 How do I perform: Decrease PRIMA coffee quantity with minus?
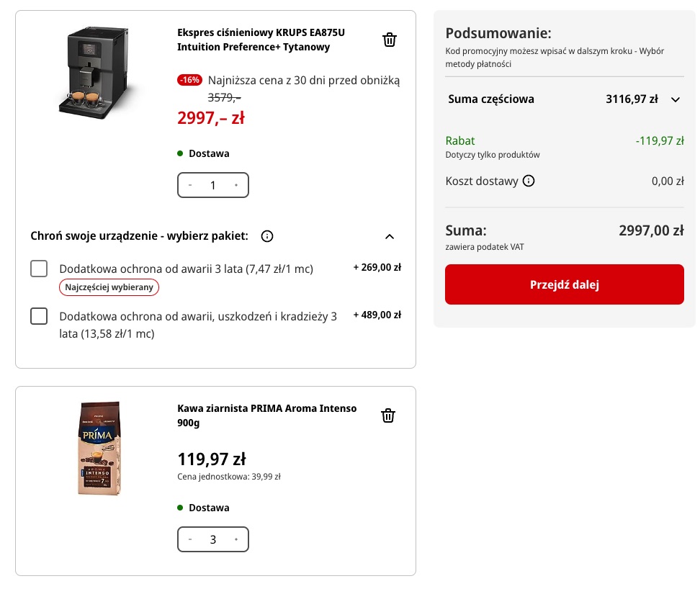(190, 539)
